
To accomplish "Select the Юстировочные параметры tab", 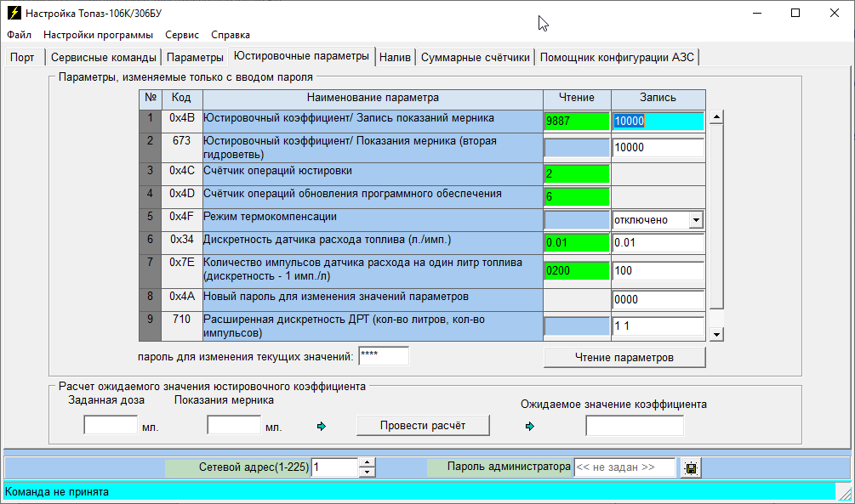I will click(x=301, y=56).
